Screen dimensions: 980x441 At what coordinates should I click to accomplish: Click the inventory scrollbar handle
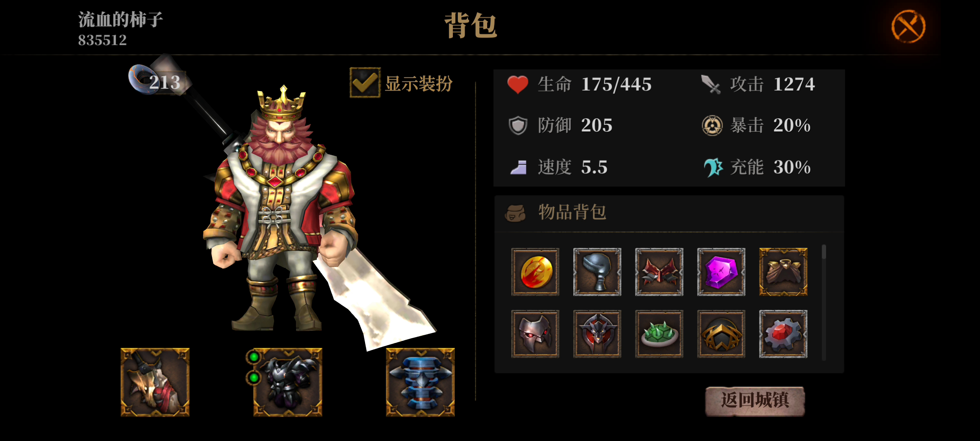click(824, 252)
